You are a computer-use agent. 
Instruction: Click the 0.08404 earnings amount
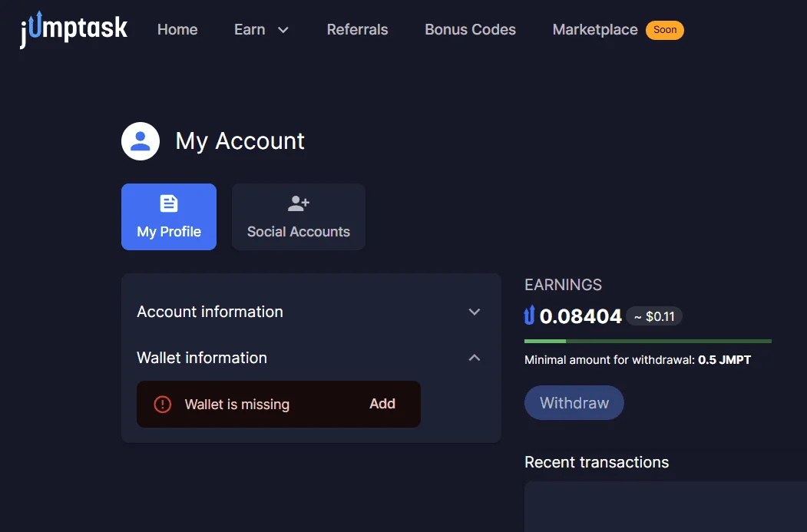pyautogui.click(x=580, y=316)
